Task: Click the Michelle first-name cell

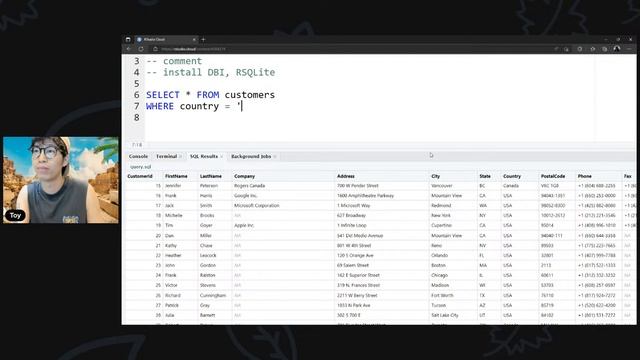Action: 173,216
